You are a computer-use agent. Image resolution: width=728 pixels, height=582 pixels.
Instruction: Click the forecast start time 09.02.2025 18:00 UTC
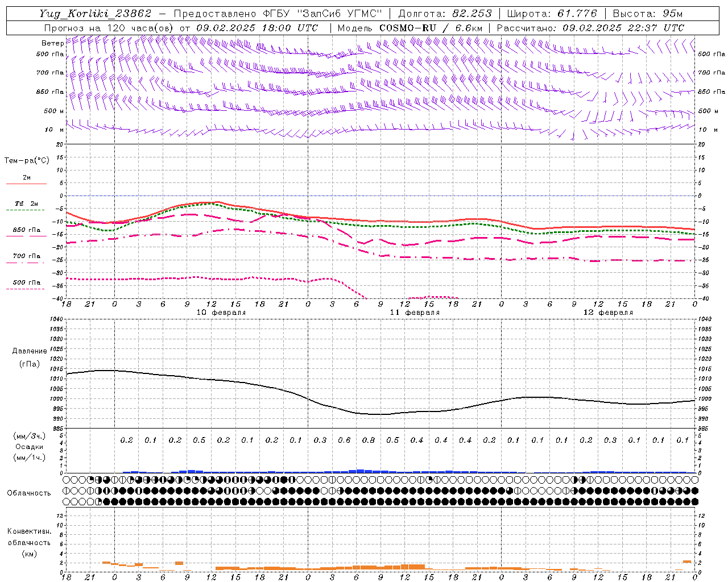[x=258, y=28]
